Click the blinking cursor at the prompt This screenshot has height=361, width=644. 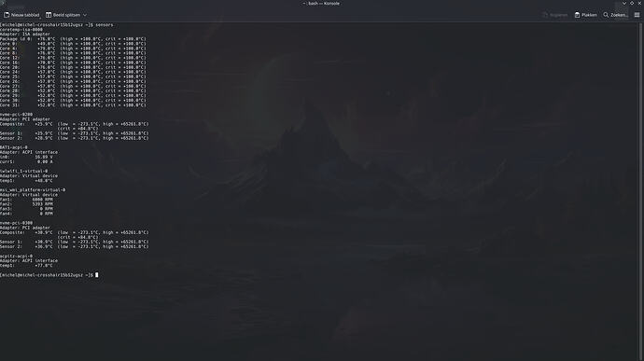97,275
